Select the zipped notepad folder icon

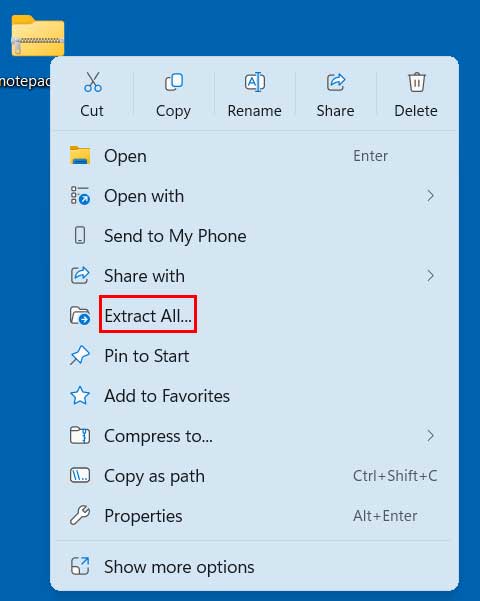pyautogui.click(x=38, y=36)
